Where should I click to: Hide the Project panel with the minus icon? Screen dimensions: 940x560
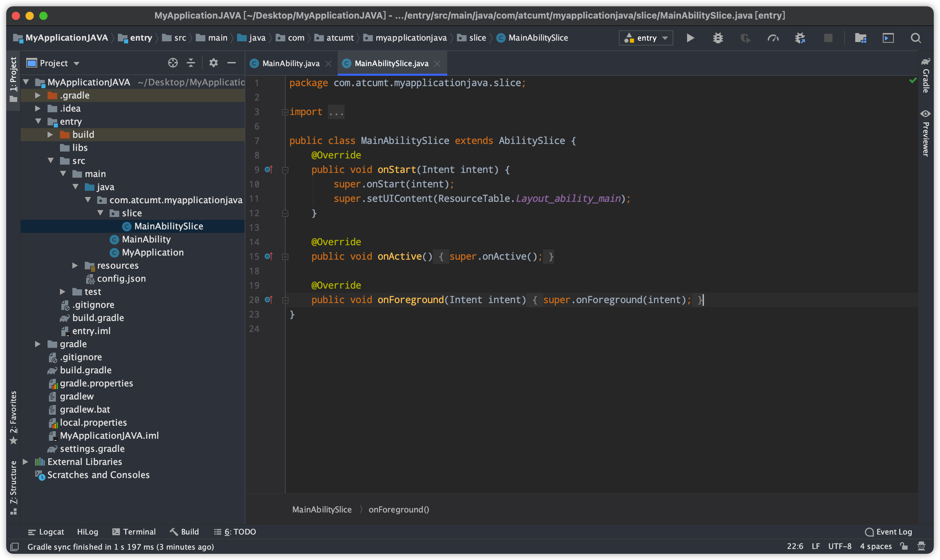(232, 63)
